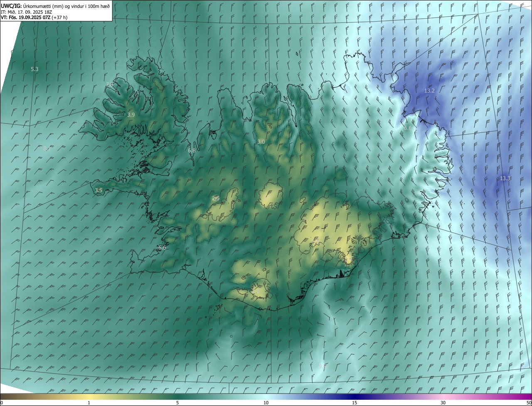532x406 pixels.
Task: Click the 6.6 value label on the southwest coast
Action: pyautogui.click(x=162, y=247)
